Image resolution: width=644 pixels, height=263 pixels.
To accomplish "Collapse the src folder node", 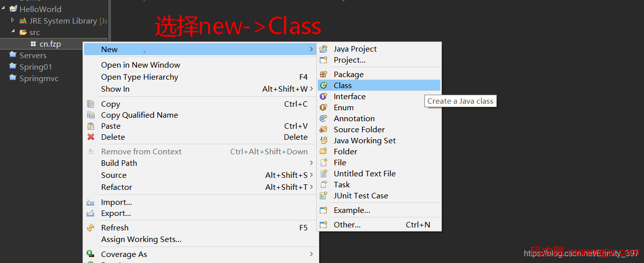I will pyautogui.click(x=13, y=32).
